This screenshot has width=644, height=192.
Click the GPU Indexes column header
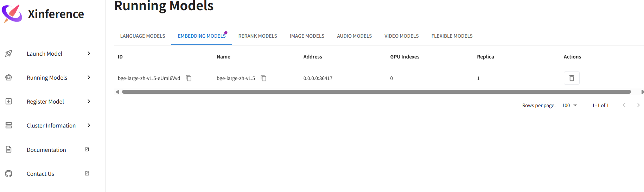(404, 57)
